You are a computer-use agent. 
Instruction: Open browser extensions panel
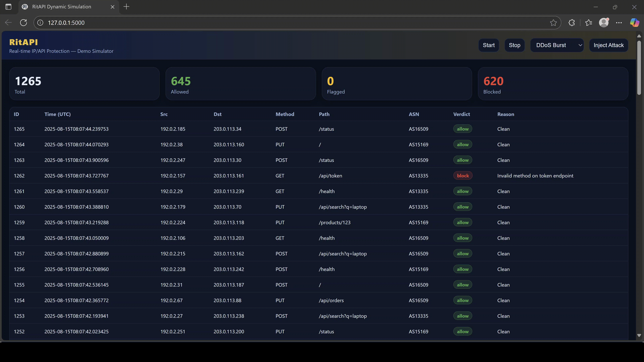pos(572,22)
